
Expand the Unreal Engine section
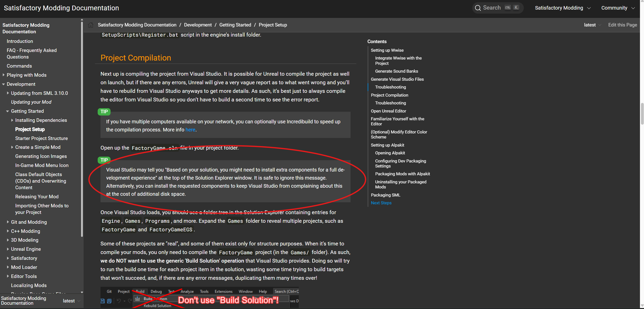coord(8,249)
